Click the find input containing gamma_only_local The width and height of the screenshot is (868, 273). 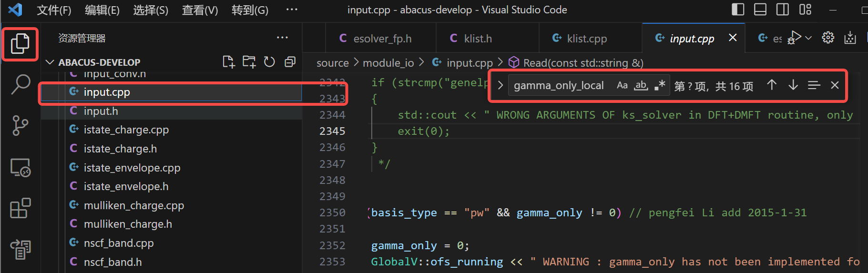click(x=559, y=85)
